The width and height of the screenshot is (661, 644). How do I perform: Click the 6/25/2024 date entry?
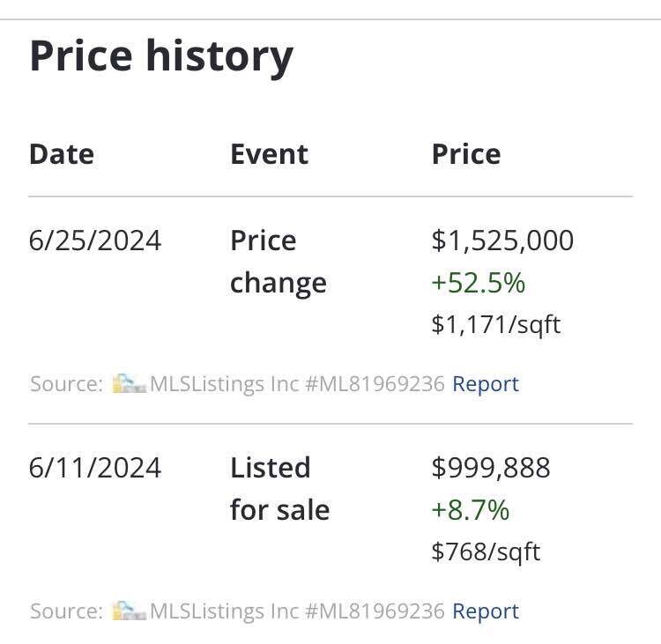(95, 241)
